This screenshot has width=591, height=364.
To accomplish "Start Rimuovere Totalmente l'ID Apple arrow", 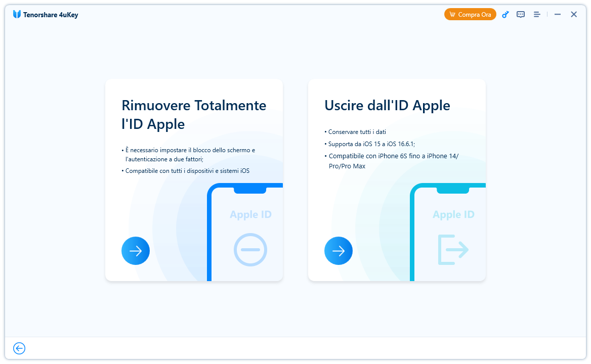I will (x=136, y=251).
